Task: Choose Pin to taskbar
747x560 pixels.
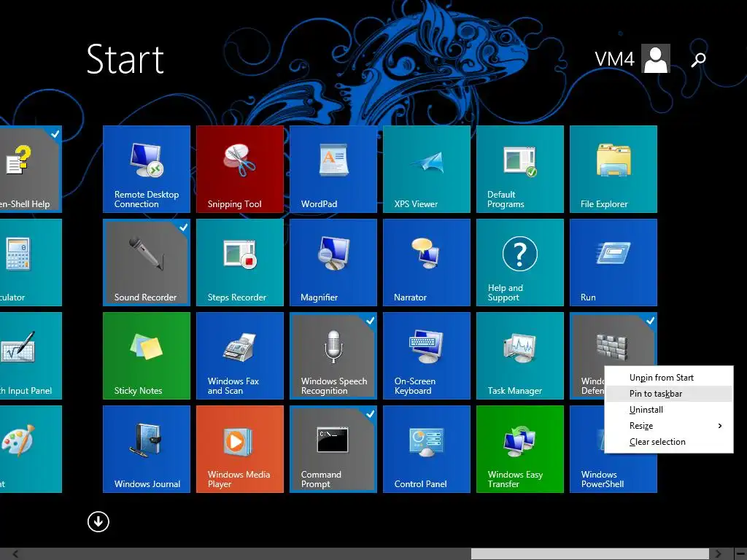Action: tap(668, 394)
